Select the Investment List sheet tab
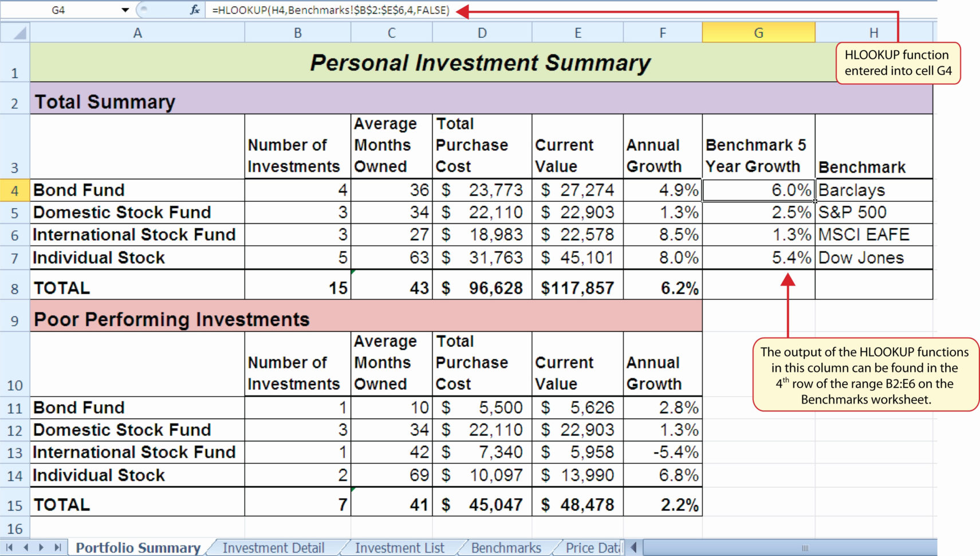This screenshot has width=980, height=556. click(x=399, y=547)
